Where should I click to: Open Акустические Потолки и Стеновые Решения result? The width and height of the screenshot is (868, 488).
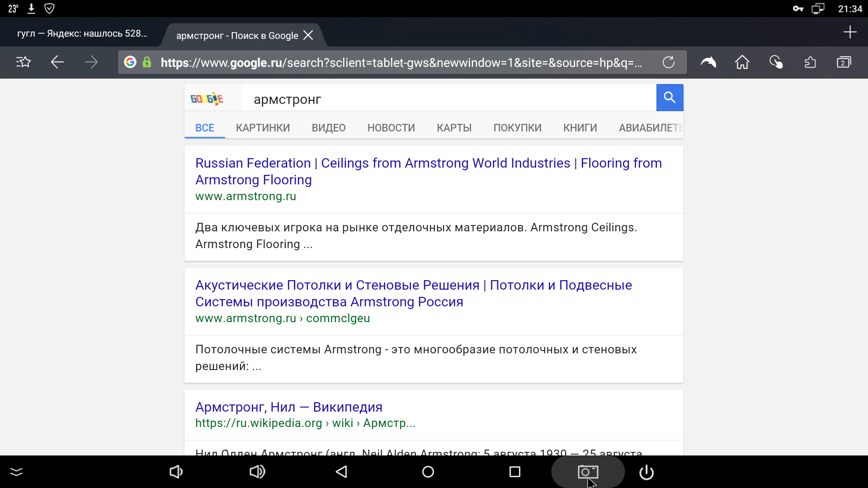(414, 293)
